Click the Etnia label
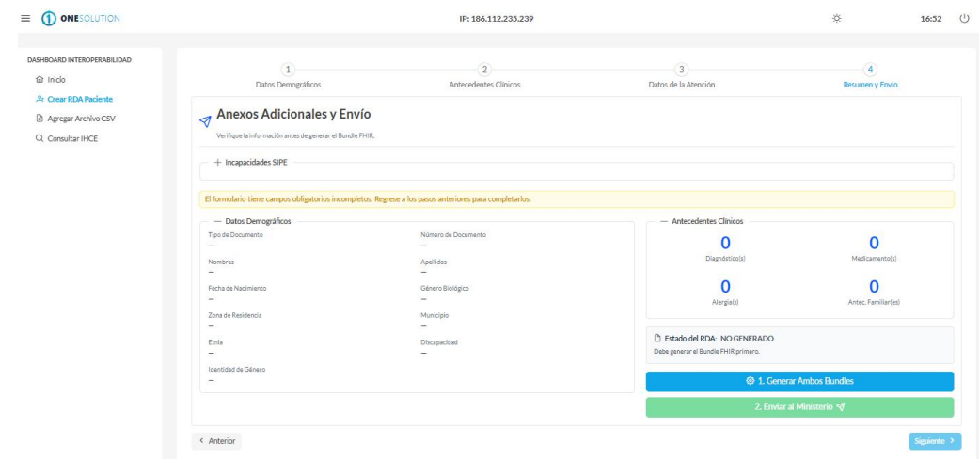980x460 pixels. 215,341
